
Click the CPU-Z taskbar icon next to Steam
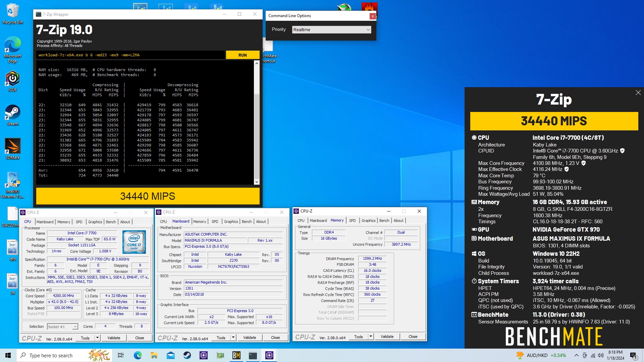tap(203, 355)
